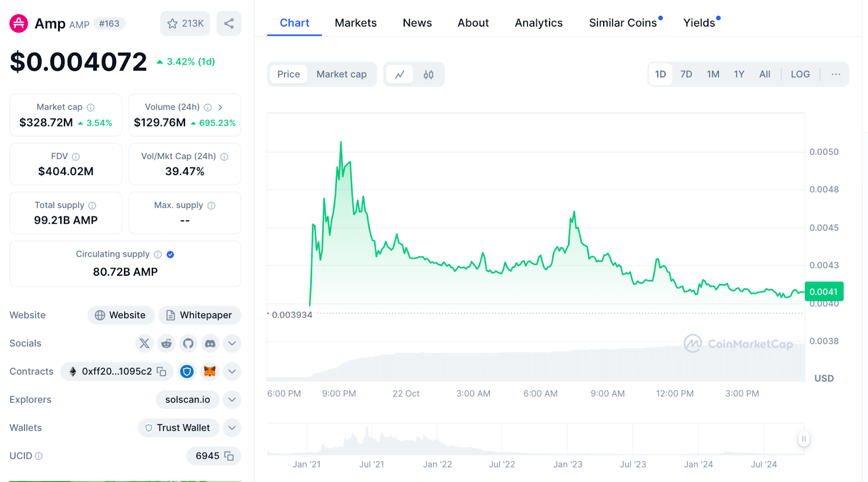Open Amp's Reddit social link
868x482 pixels.
click(167, 343)
